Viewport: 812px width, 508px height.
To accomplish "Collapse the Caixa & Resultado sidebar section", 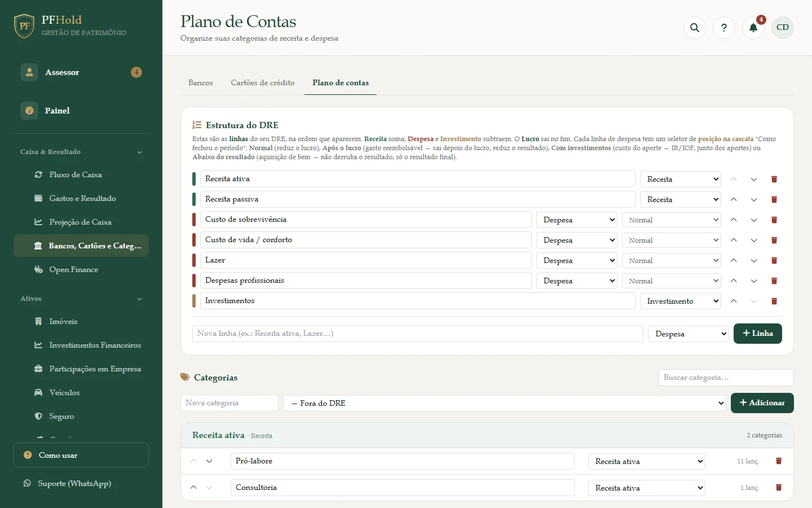I will pos(81,152).
